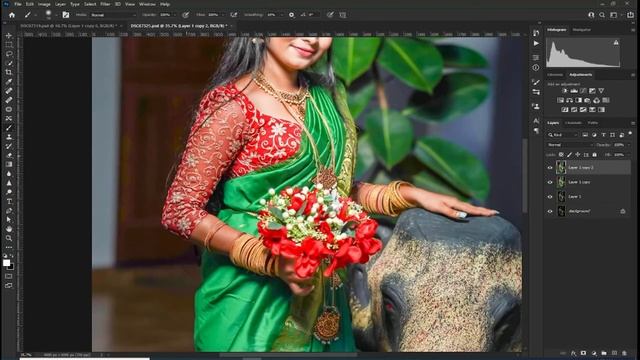
Task: Click the histogram cached data warning triangle
Action: [616, 42]
